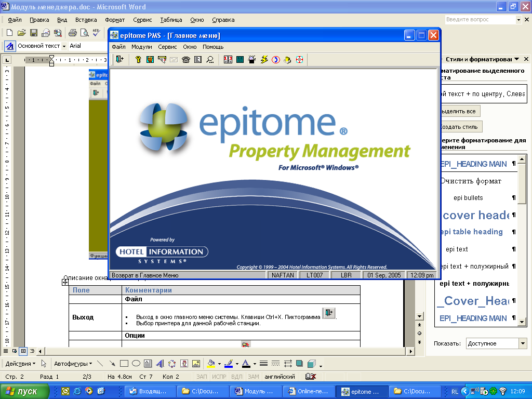
Task: Click Word's New Document icon
Action: 9,33
